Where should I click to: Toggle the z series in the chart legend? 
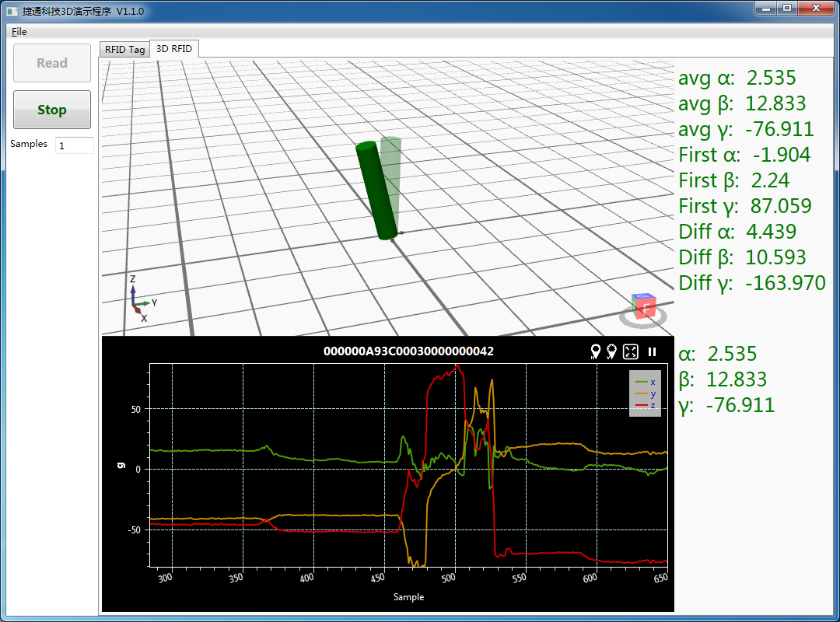tap(645, 406)
